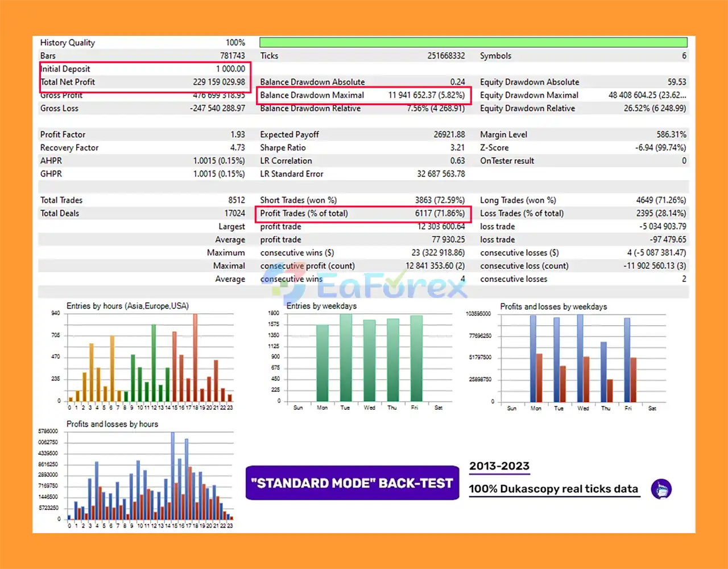This screenshot has width=728, height=569.
Task: Click the Tue bar in Entries by weekdays
Action: coord(346,358)
